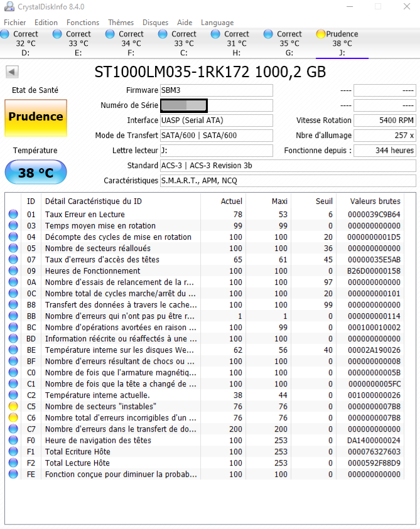Click the ID column header
Screen dimensions: 420x529
tap(31, 201)
